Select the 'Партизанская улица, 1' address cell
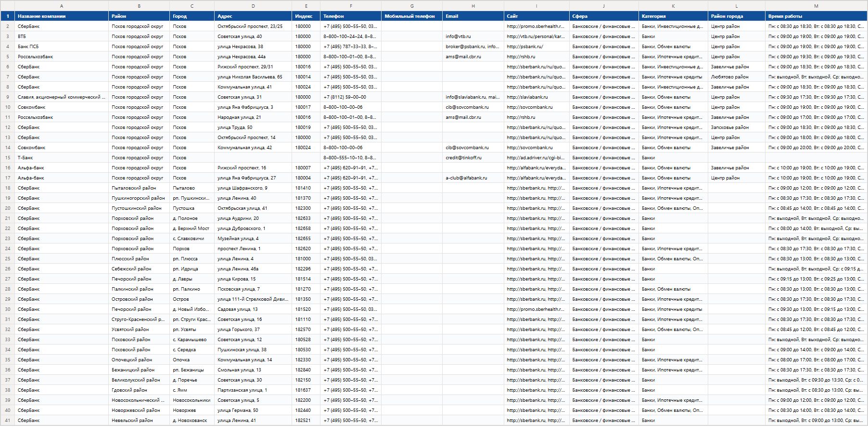The width and height of the screenshot is (868, 434). click(253, 390)
